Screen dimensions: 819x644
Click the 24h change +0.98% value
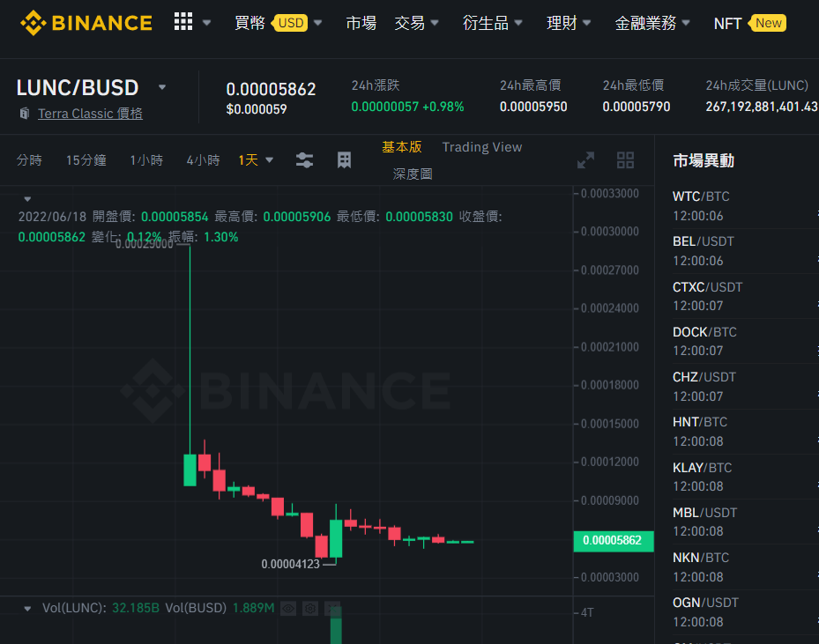(443, 107)
